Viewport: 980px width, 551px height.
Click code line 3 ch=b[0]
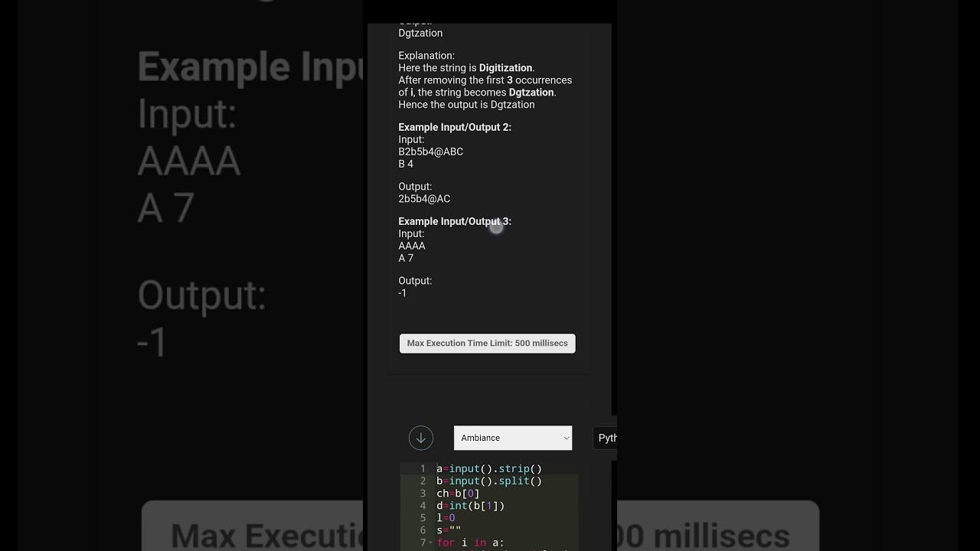point(458,493)
